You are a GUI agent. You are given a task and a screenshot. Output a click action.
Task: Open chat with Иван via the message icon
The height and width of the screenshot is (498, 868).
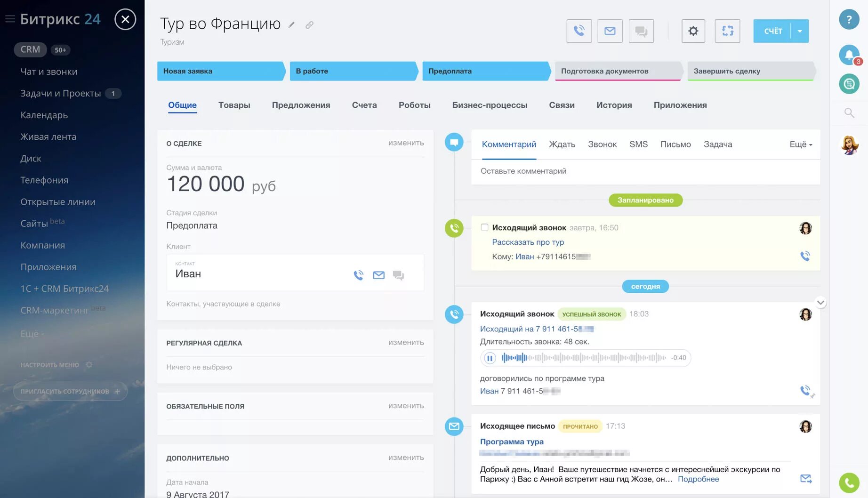point(398,274)
